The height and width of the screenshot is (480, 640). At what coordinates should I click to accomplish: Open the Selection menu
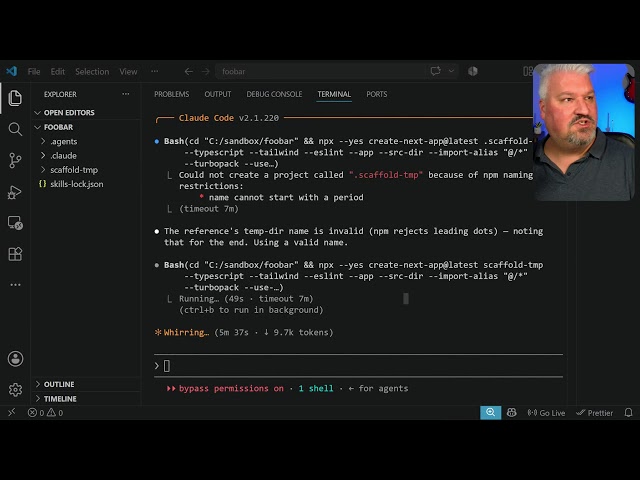tap(92, 71)
